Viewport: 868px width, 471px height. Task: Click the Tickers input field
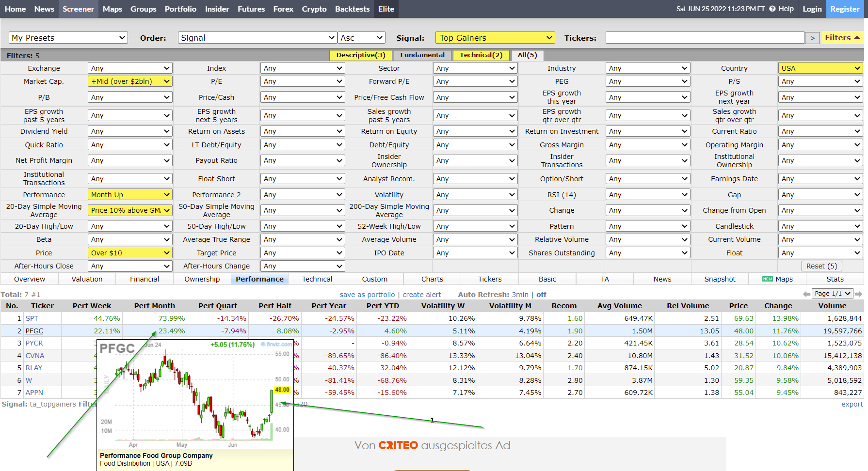pos(705,38)
